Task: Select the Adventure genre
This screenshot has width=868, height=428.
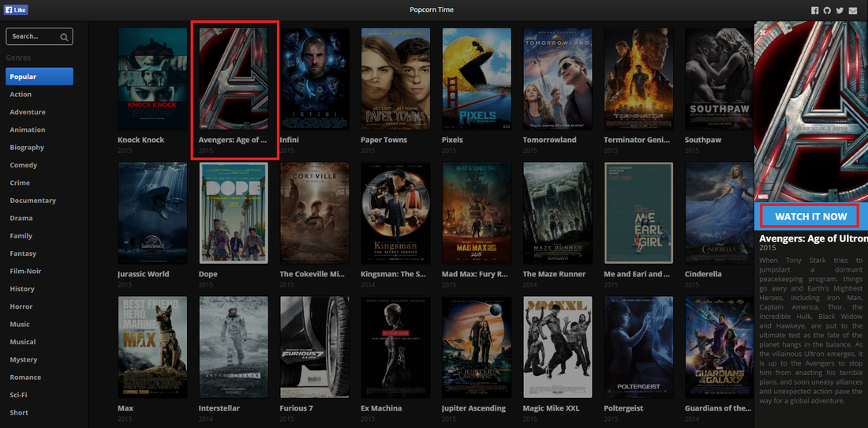Action: click(28, 112)
